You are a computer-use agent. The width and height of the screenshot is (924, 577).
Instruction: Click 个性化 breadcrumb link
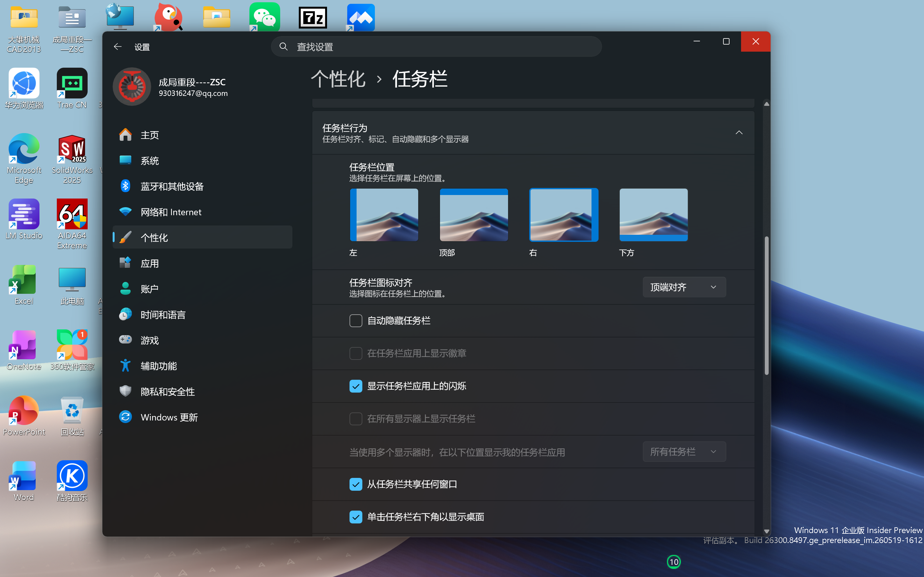pos(338,79)
